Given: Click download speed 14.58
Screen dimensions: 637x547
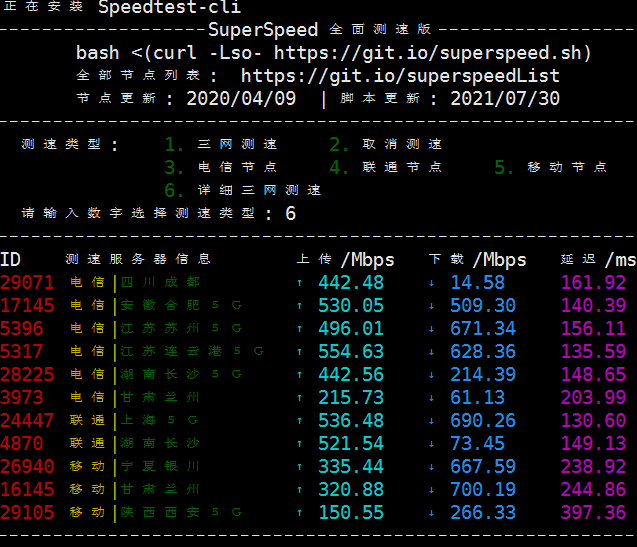Looking at the screenshot, I should (478, 282).
